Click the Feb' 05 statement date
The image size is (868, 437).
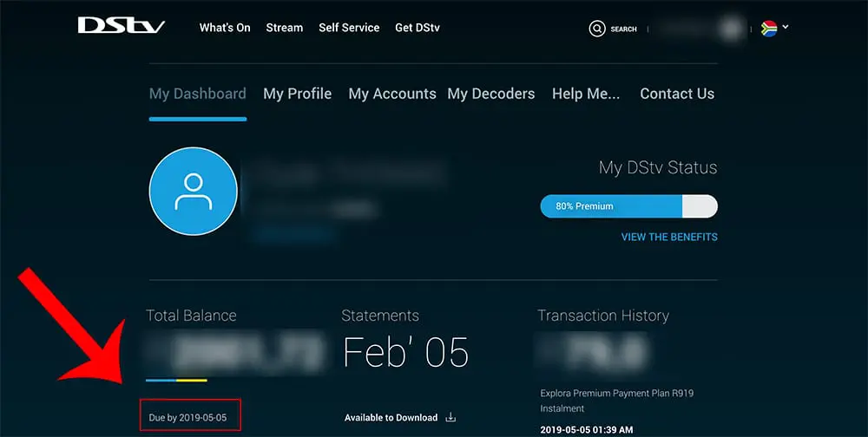pos(405,352)
